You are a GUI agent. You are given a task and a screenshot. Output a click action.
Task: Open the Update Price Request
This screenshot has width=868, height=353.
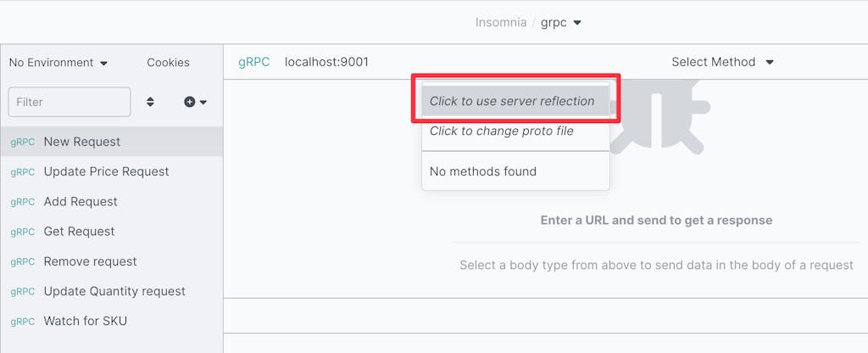106,171
